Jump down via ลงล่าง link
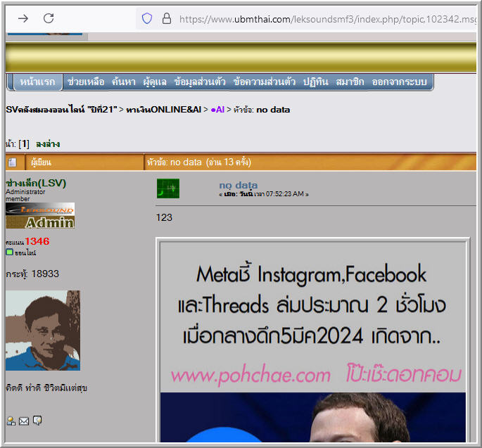This screenshot has width=482, height=448. 48,143
